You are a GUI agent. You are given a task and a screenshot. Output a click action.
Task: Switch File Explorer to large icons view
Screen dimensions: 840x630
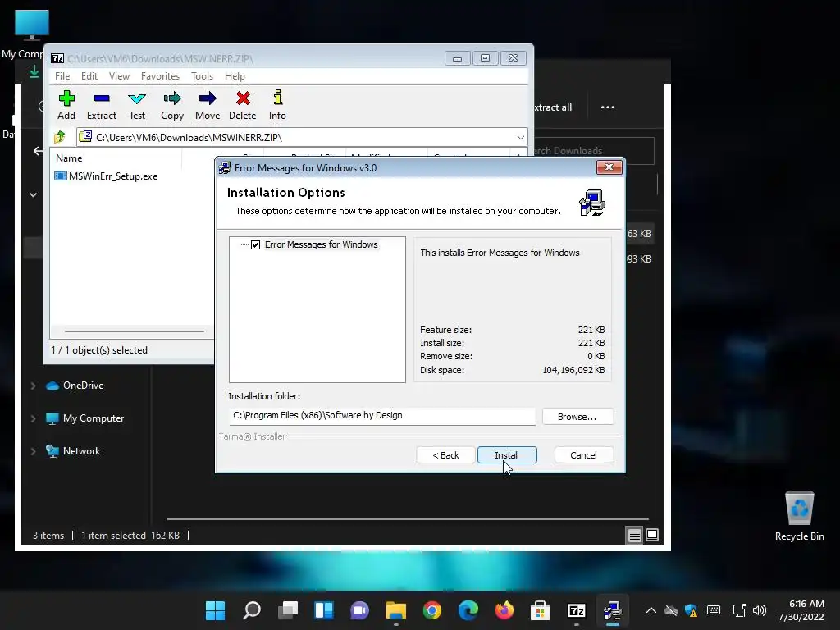(x=652, y=535)
